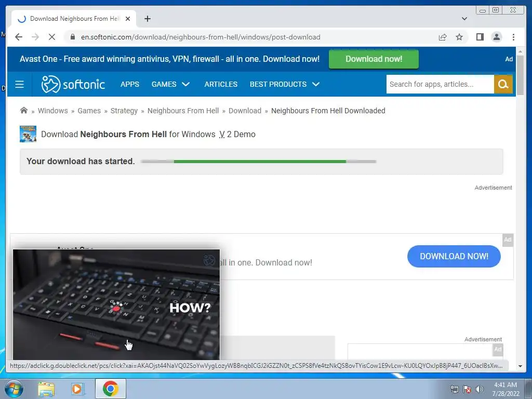This screenshot has width=532, height=399.
Task: Click the scrollbar down arrow
Action: 520,366
